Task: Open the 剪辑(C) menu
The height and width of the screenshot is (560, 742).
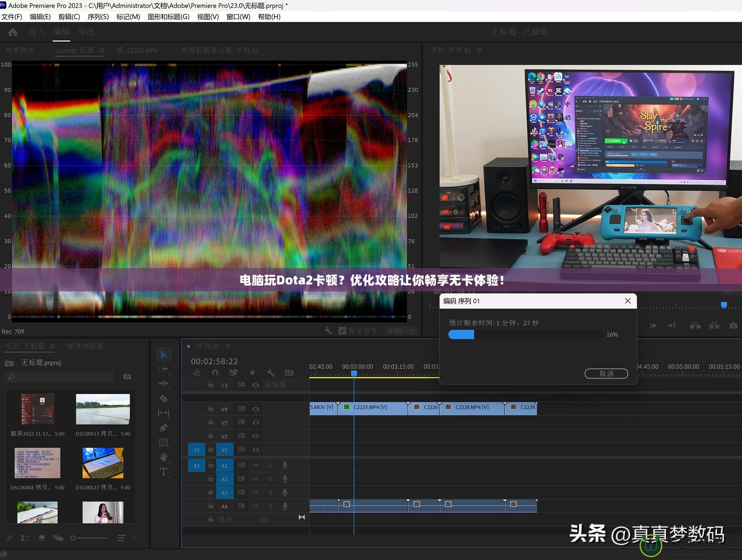Action: [69, 17]
